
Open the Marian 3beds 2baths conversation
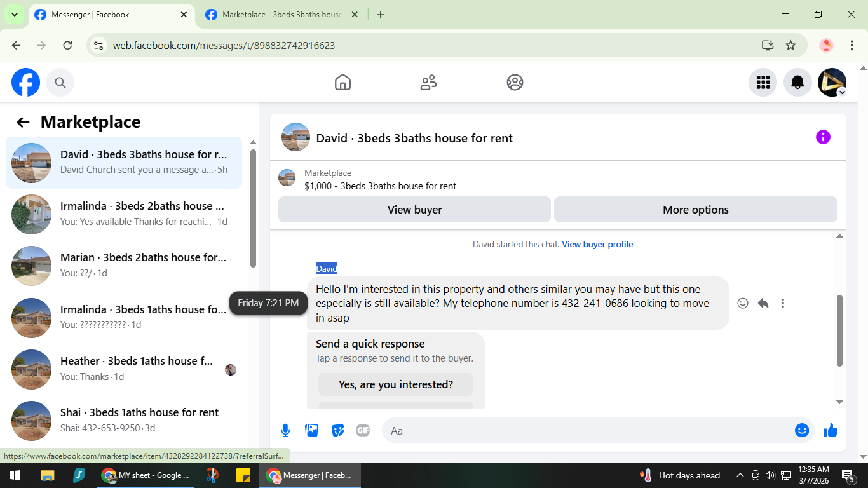tap(124, 266)
